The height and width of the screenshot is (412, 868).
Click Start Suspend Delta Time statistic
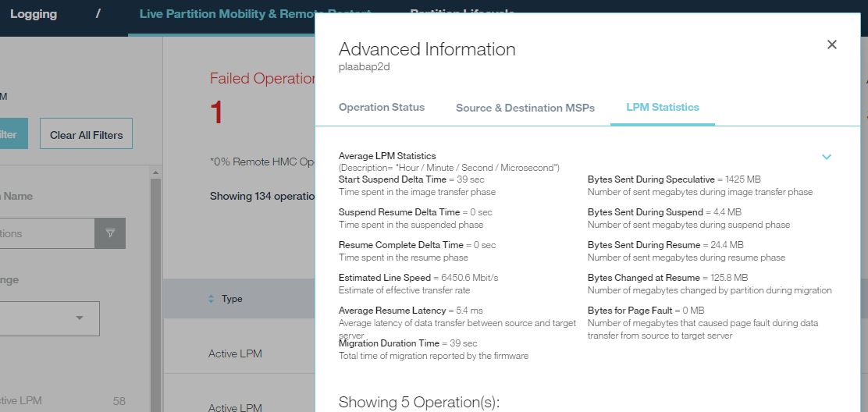411,179
